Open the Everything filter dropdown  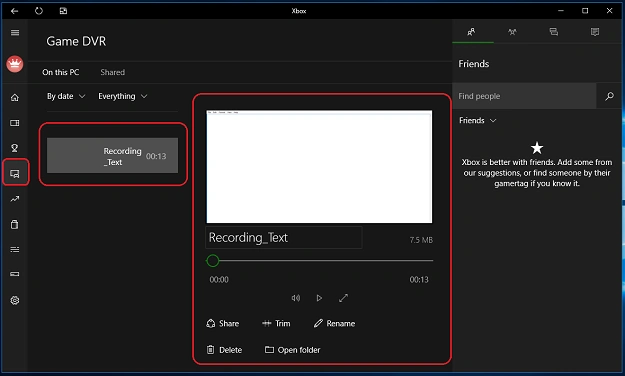coord(123,96)
